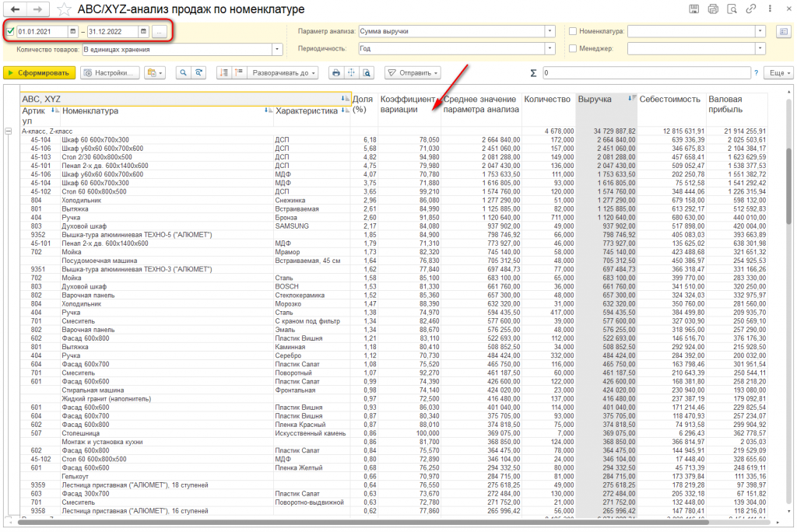Click the Find next icon in the toolbar
Image resolution: width=797 pixels, height=532 pixels.
tap(198, 73)
